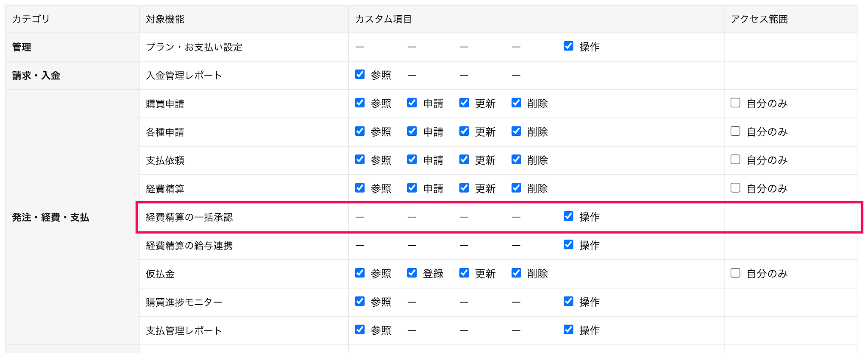Viewport: 868px width, 353px height.
Task: Click the 支払管理レポート function name
Action: 184,331
